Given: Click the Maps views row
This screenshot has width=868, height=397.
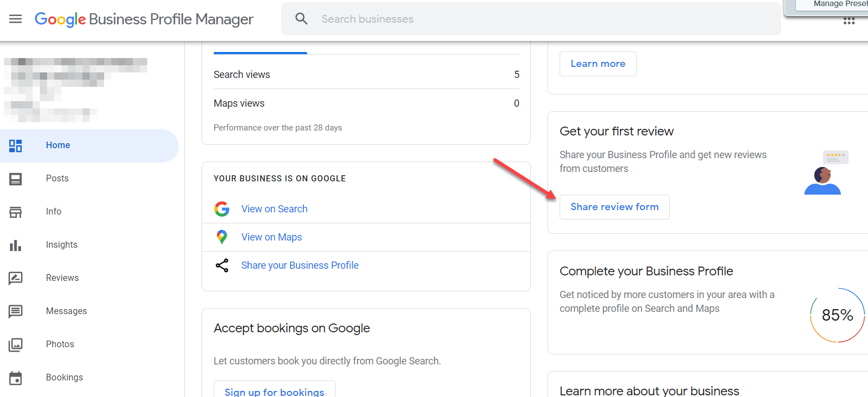Looking at the screenshot, I should click(366, 103).
